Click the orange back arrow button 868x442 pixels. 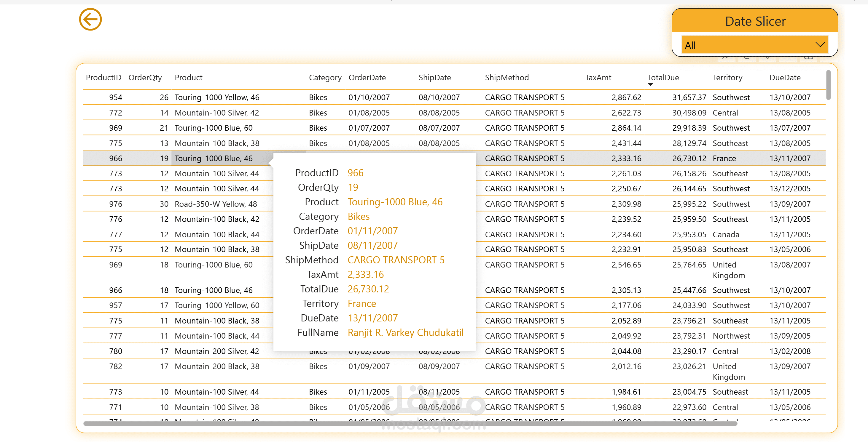click(x=90, y=20)
